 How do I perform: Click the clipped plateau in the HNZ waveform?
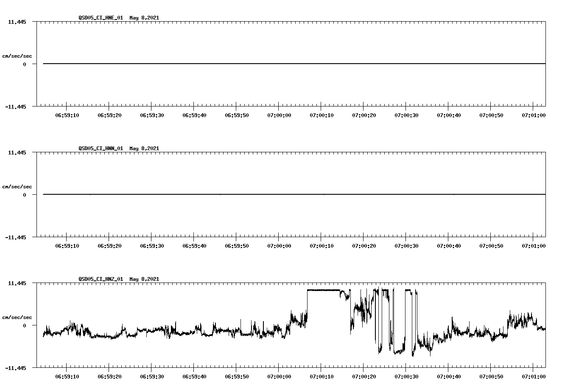(x=324, y=290)
